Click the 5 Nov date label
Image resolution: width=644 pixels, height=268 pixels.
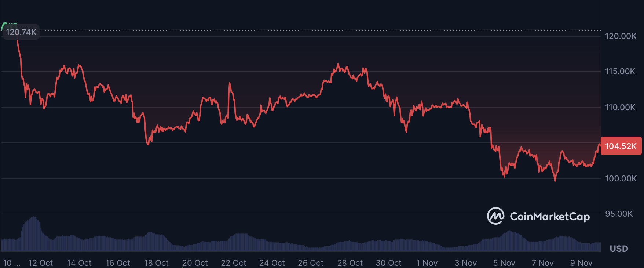click(504, 263)
